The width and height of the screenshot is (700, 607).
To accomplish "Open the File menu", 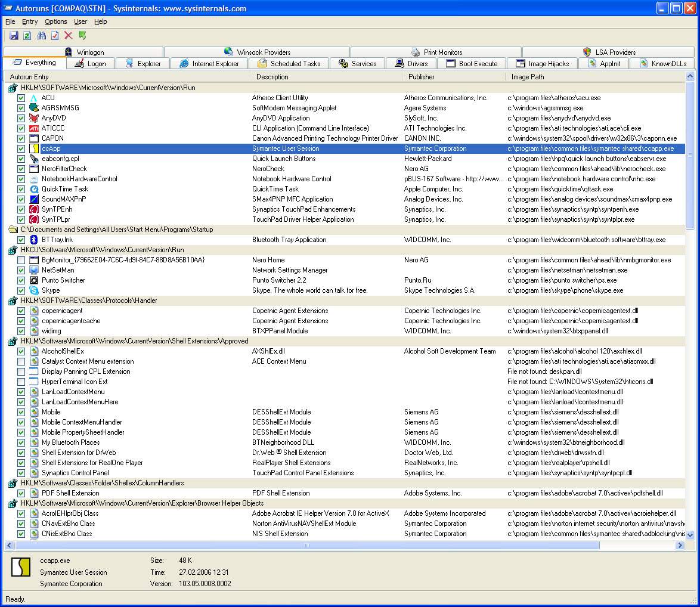I will tap(10, 21).
